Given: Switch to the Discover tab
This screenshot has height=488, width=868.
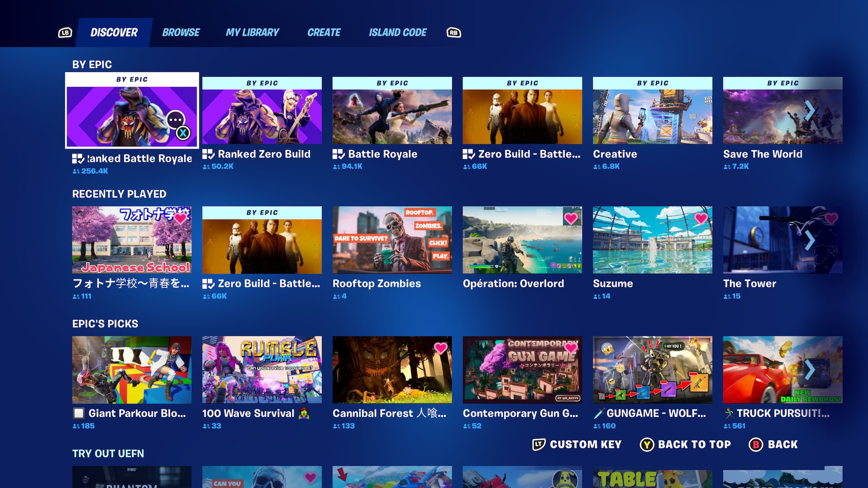Looking at the screenshot, I should point(114,33).
